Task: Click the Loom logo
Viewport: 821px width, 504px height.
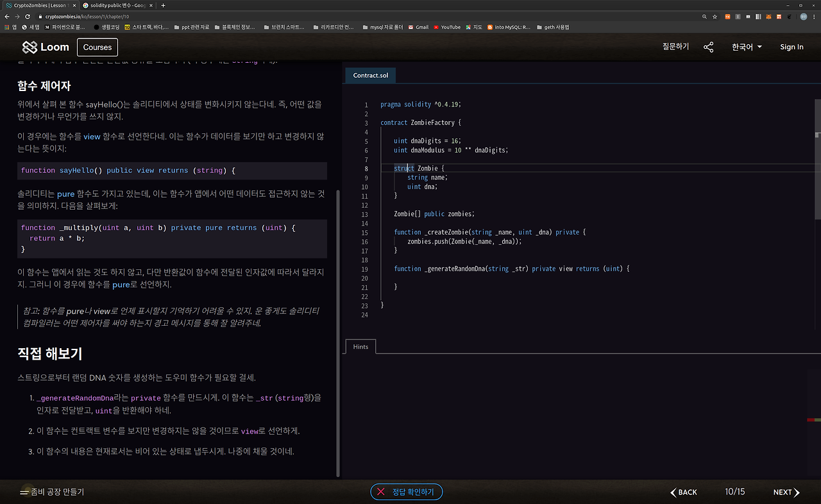Action: tap(46, 47)
